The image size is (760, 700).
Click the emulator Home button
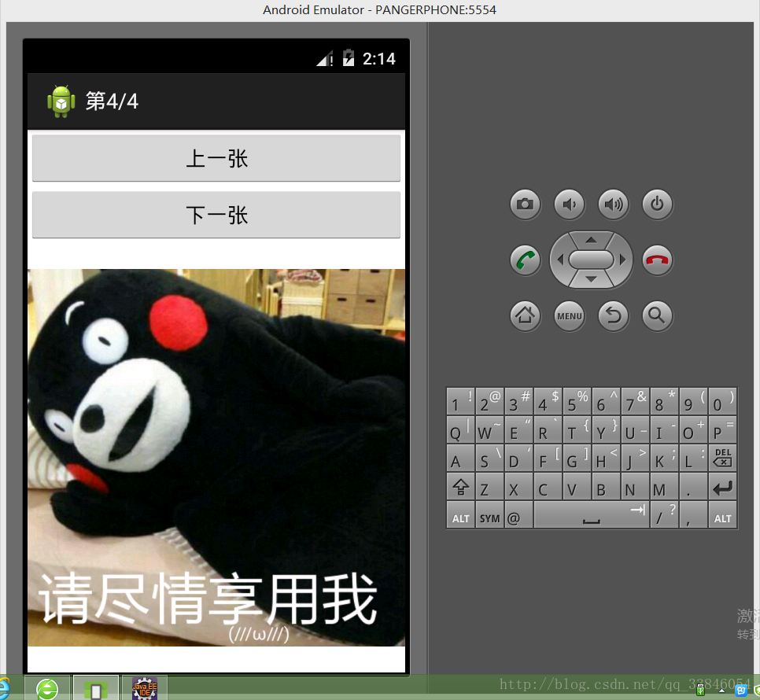click(525, 316)
